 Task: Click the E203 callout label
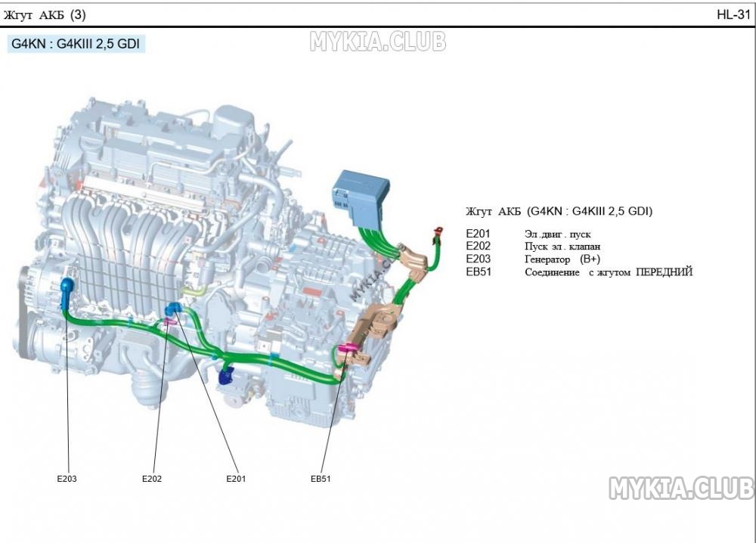pos(67,479)
